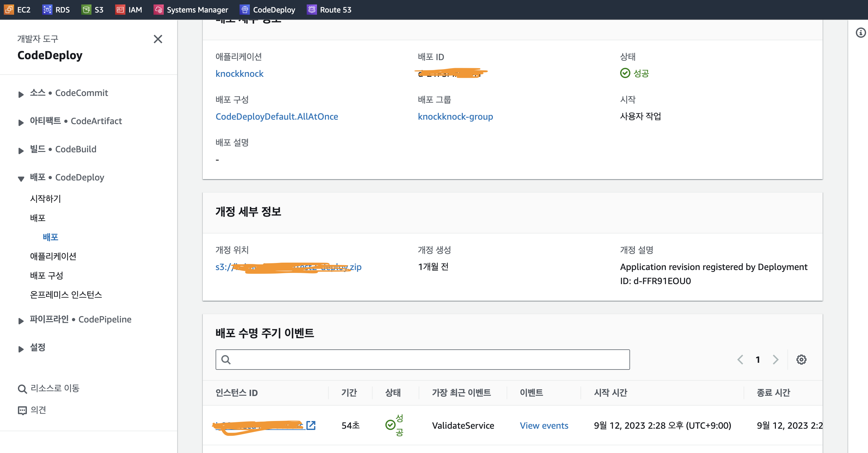The image size is (868, 453).
Task: Open the instance's external link icon
Action: 311,425
